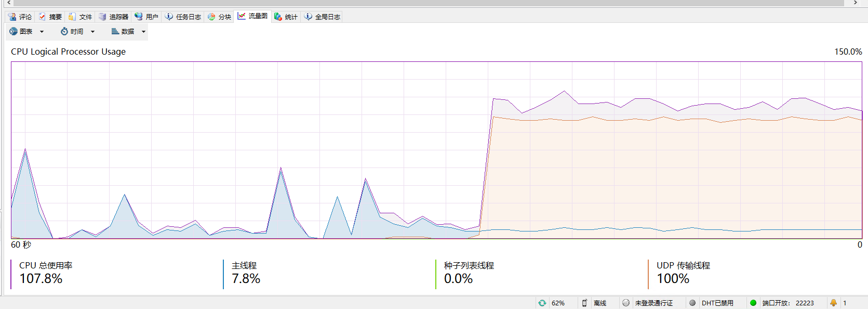The height and width of the screenshot is (309, 868).
Task: Open the 时间 dropdown arrow
Action: pyautogui.click(x=92, y=32)
